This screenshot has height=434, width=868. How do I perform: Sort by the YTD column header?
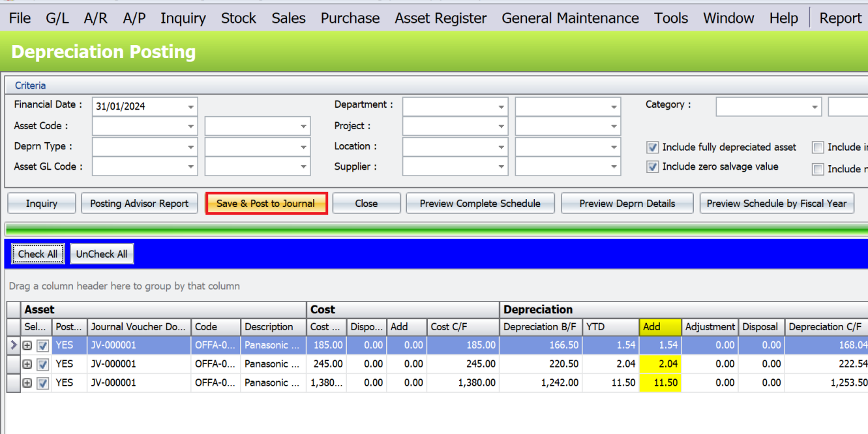pos(610,327)
